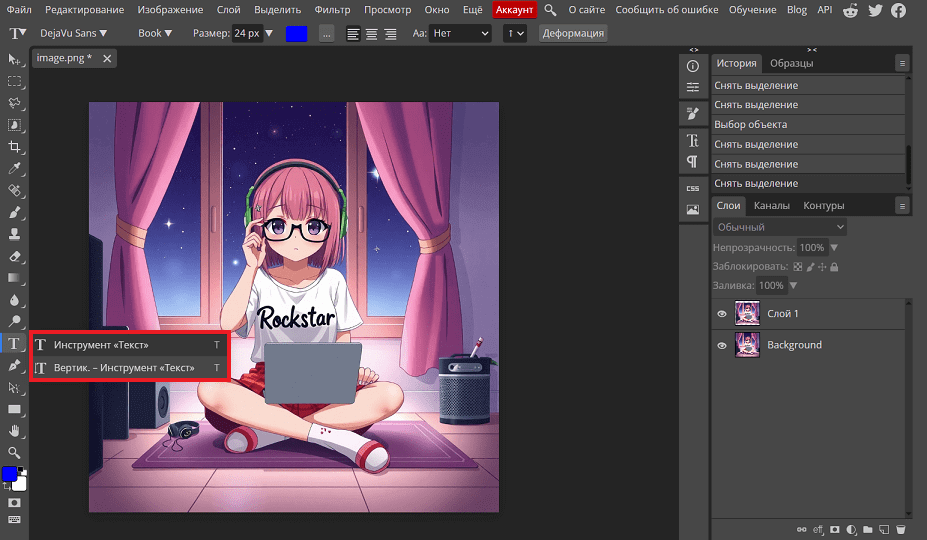Toggle the lock-all padlock icon
Viewport: 927px width, 540px height.
tap(834, 267)
